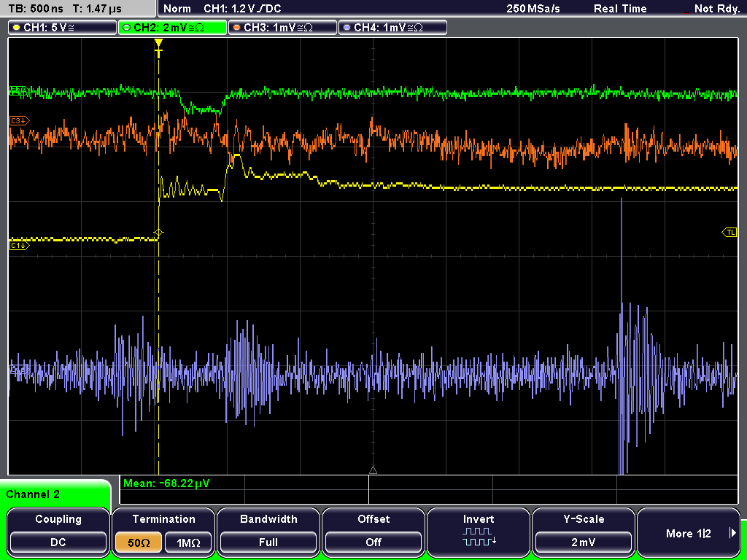747x560 pixels.
Task: Select the CH3: 1 mV channel tab
Action: pyautogui.click(x=282, y=28)
